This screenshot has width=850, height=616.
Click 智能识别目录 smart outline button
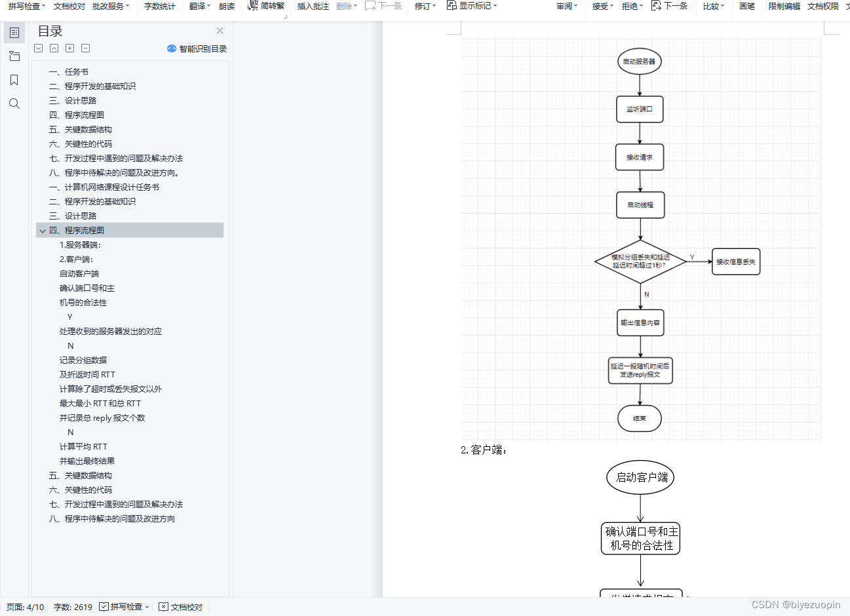197,48
